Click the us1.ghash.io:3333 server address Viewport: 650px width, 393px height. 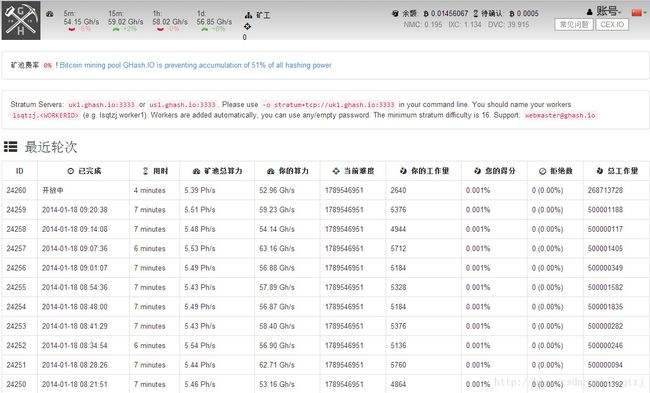pyautogui.click(x=182, y=104)
